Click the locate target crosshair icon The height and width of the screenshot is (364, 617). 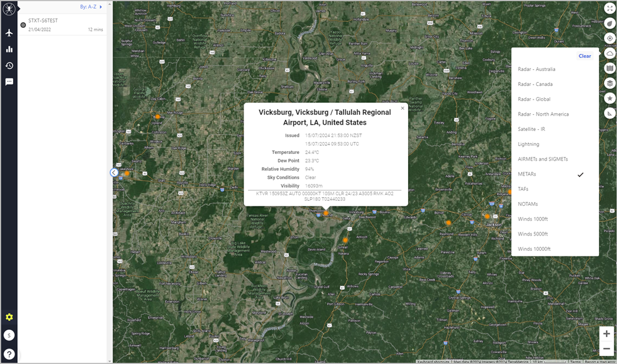coord(610,38)
